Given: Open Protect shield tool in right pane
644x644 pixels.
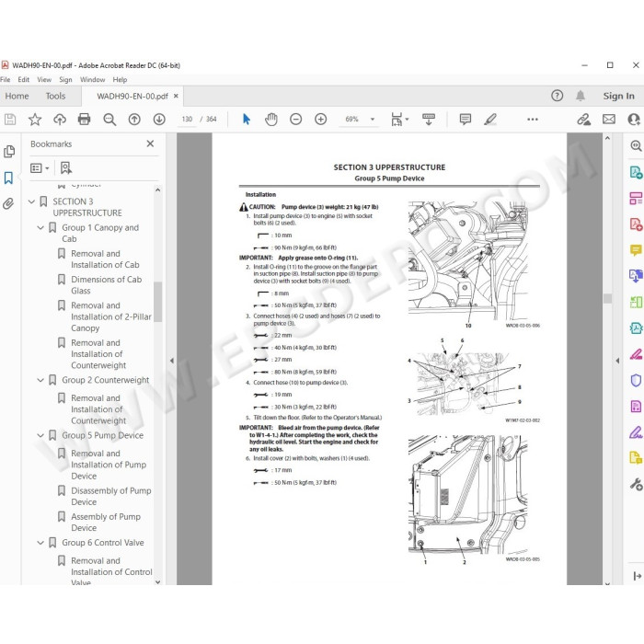Looking at the screenshot, I should (636, 380).
